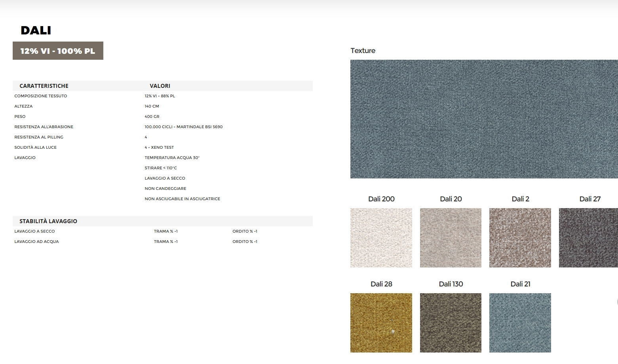Click the VALORI column header
The height and width of the screenshot is (364, 618).
click(160, 86)
